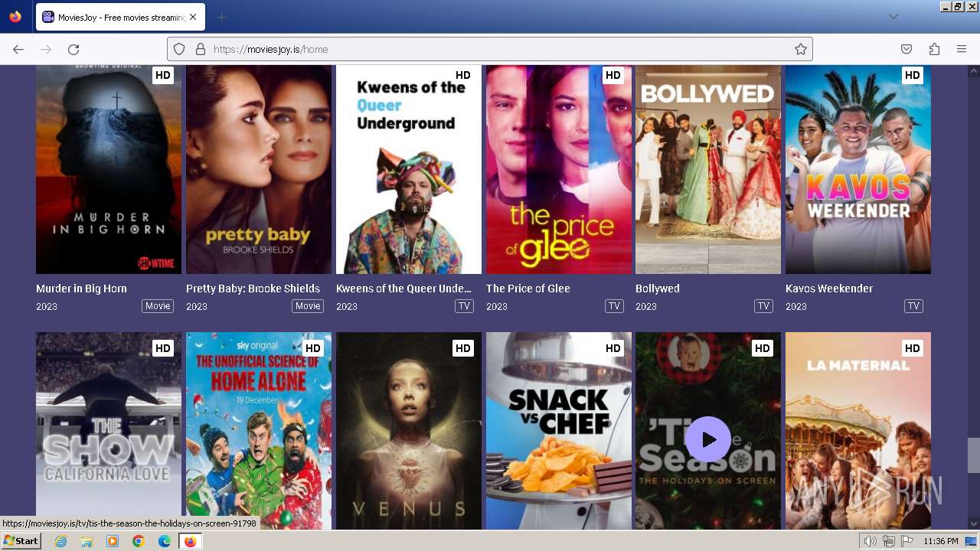Open Bollywed poster thumbnail

708,169
